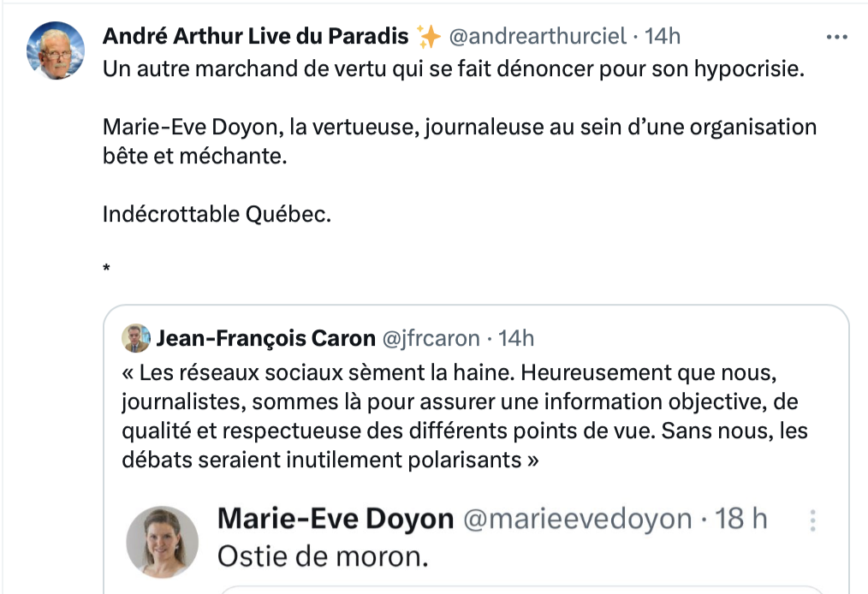Click Jean-François Caron's small avatar
The width and height of the screenshot is (868, 594).
135,339
